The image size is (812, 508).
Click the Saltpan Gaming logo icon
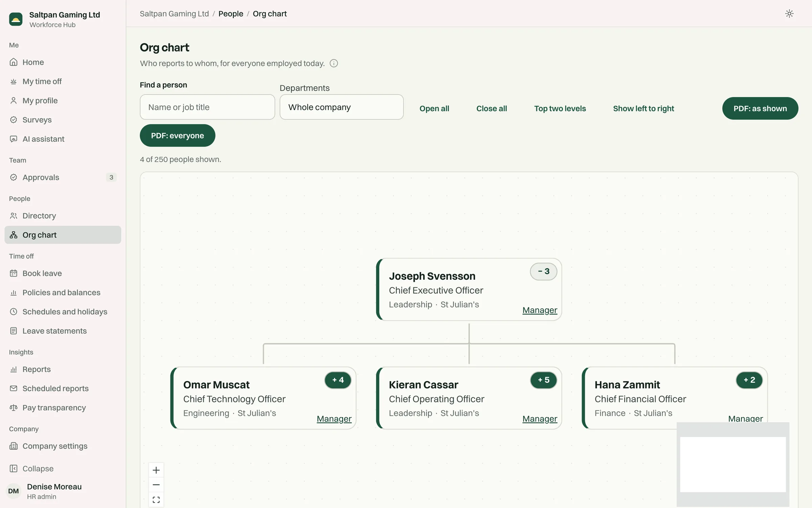pos(16,19)
